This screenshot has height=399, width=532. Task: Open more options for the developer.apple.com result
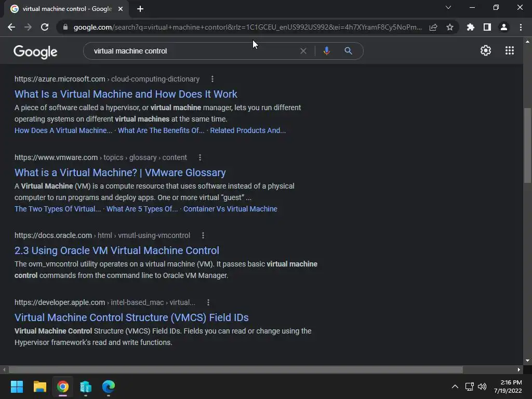(208, 302)
